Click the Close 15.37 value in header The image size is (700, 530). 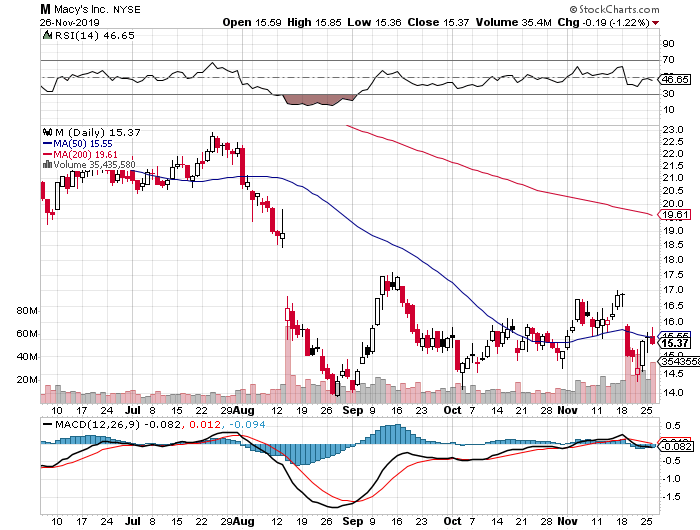[x=438, y=22]
